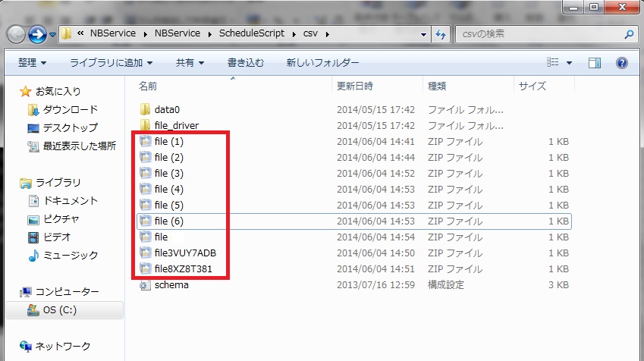Screen dimensions: 644x361
Task: Sort by the 種類 column header
Action: pos(437,86)
